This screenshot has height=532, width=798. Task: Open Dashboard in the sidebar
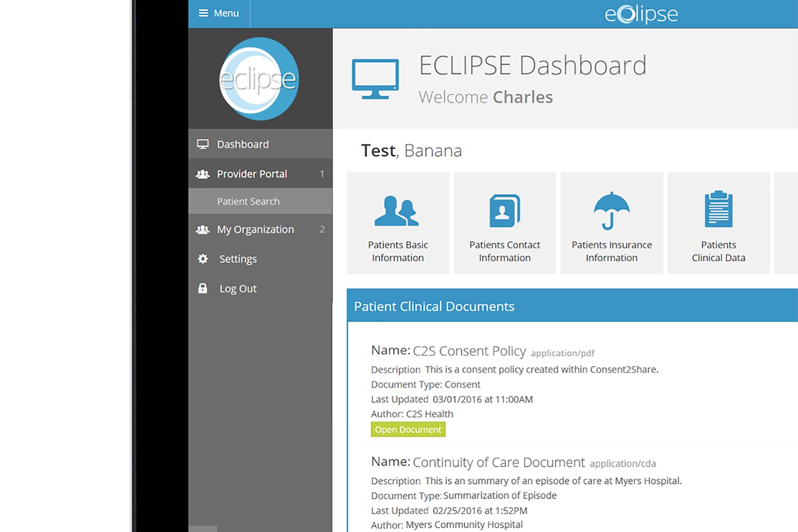(x=260, y=144)
